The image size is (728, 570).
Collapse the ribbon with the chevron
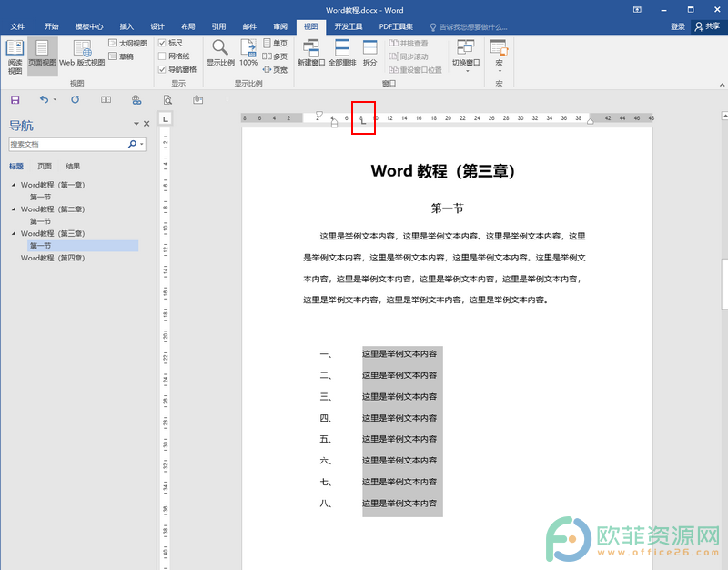722,85
